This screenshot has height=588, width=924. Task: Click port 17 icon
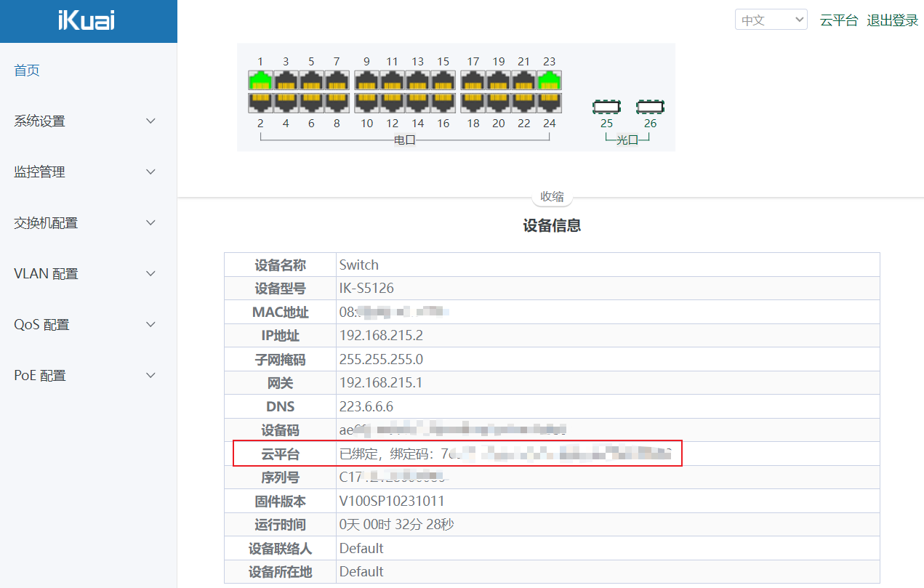coord(473,80)
